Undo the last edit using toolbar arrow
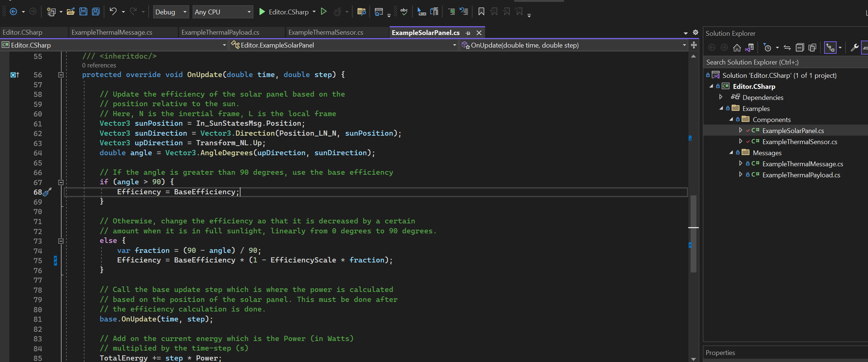Image resolution: width=868 pixels, height=362 pixels. click(113, 12)
